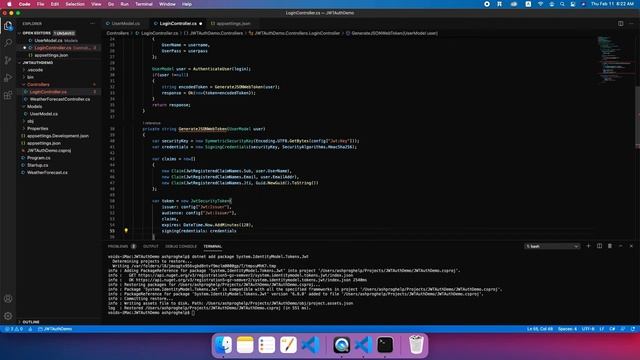Expand the .vscode folder
640x360 pixels.
point(35,70)
